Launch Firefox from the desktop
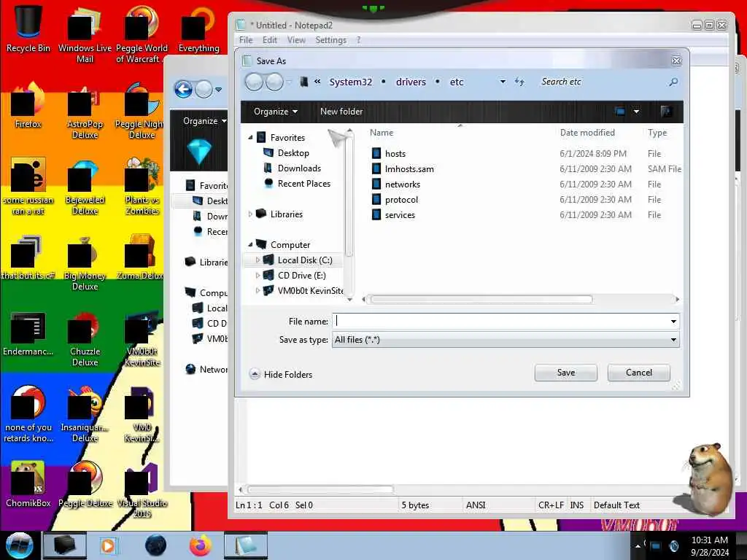This screenshot has height=560, width=747. 28,105
